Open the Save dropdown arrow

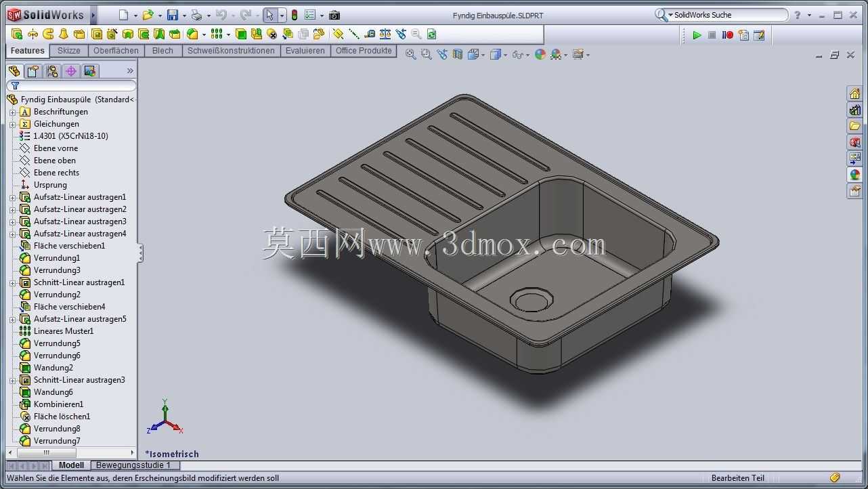pyautogui.click(x=184, y=16)
